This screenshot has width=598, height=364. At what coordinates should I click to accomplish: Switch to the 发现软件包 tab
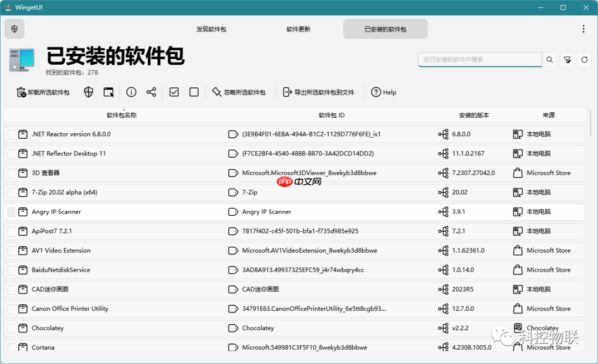[x=212, y=29]
